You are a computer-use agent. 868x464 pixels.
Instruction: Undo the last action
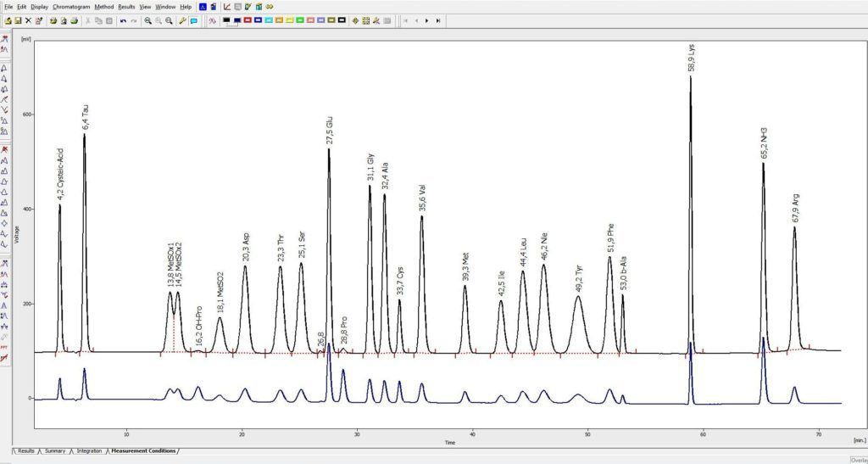(123, 20)
